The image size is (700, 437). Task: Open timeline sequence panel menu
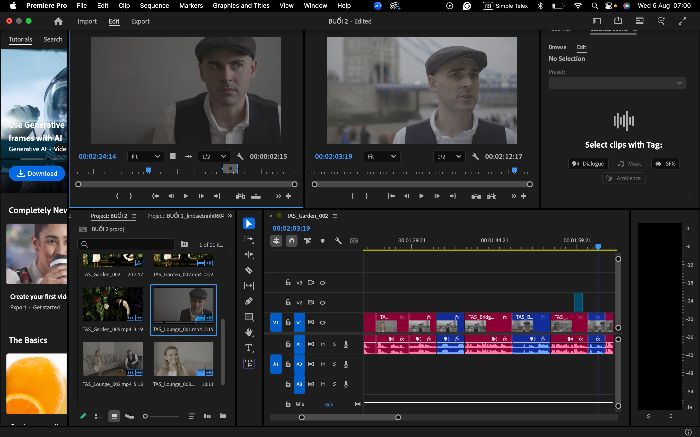point(335,216)
